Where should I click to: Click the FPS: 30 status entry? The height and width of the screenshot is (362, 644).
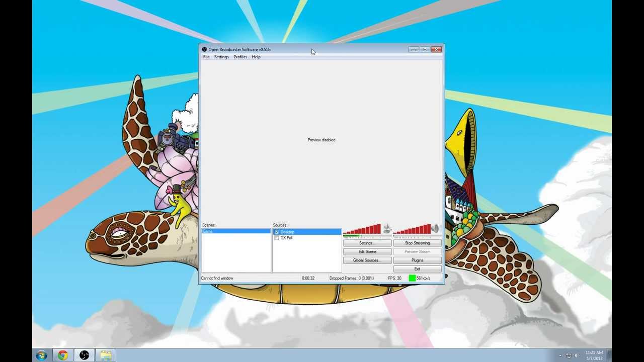(x=394, y=278)
